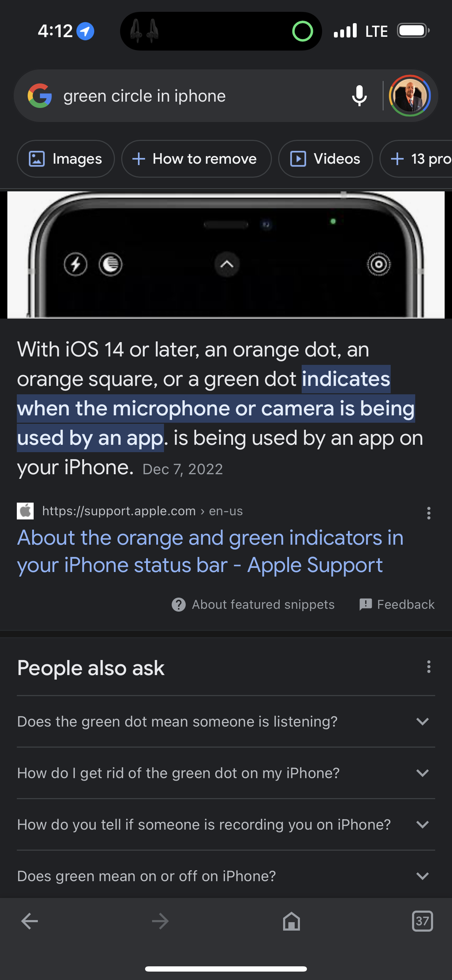Tap the forward arrow in bottom bar
This screenshot has width=452, height=980.
160,921
